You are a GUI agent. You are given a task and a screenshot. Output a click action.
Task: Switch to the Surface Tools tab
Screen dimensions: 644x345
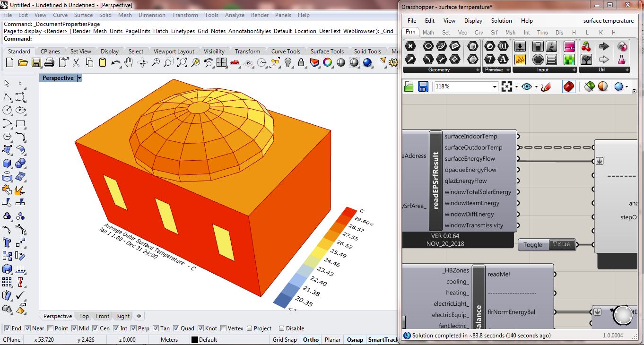point(327,52)
